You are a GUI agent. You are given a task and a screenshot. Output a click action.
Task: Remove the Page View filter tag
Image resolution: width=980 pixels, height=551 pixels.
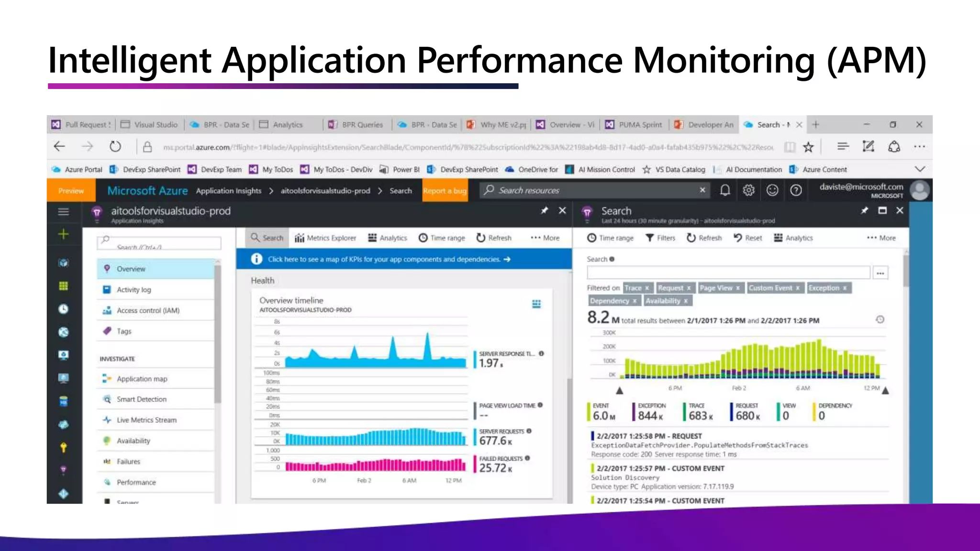(x=738, y=288)
